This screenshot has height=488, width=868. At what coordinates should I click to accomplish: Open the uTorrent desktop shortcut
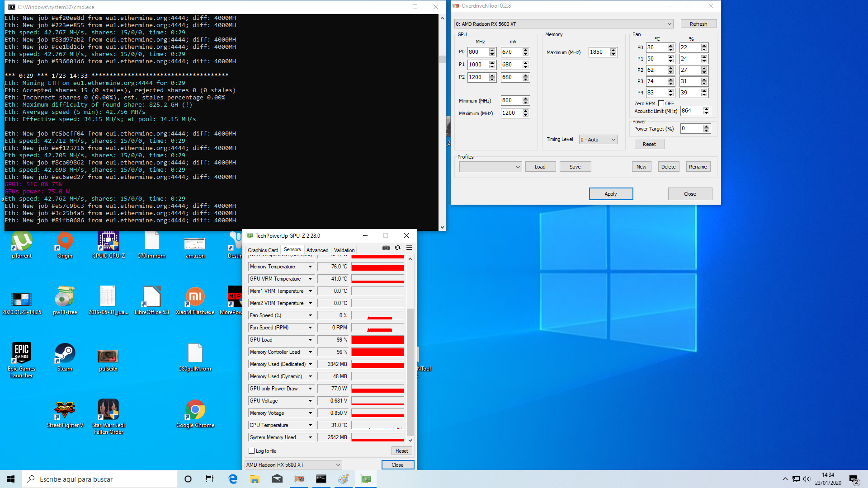point(22,244)
